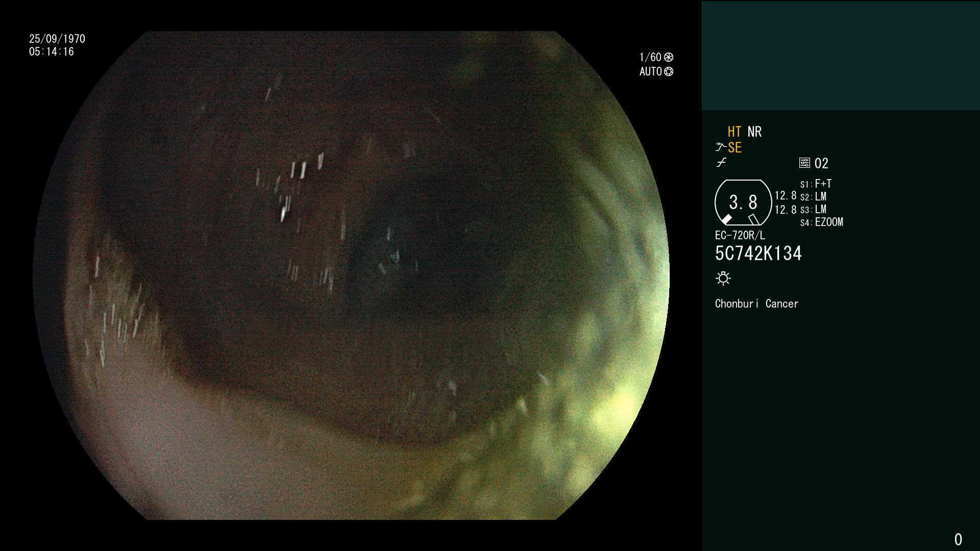This screenshot has height=551, width=980.
Task: Click the curve icon below the SE symbol
Action: 721,163
